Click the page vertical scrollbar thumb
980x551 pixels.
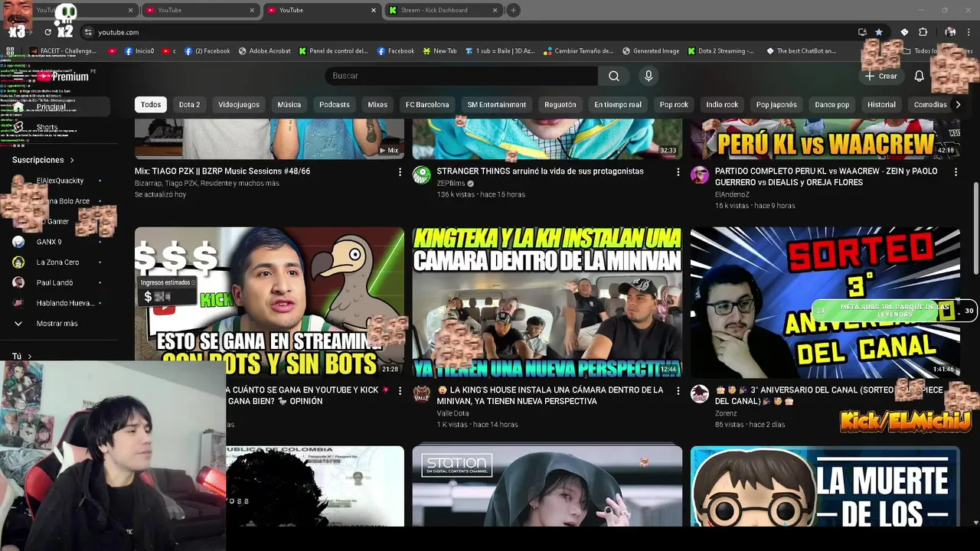975,228
